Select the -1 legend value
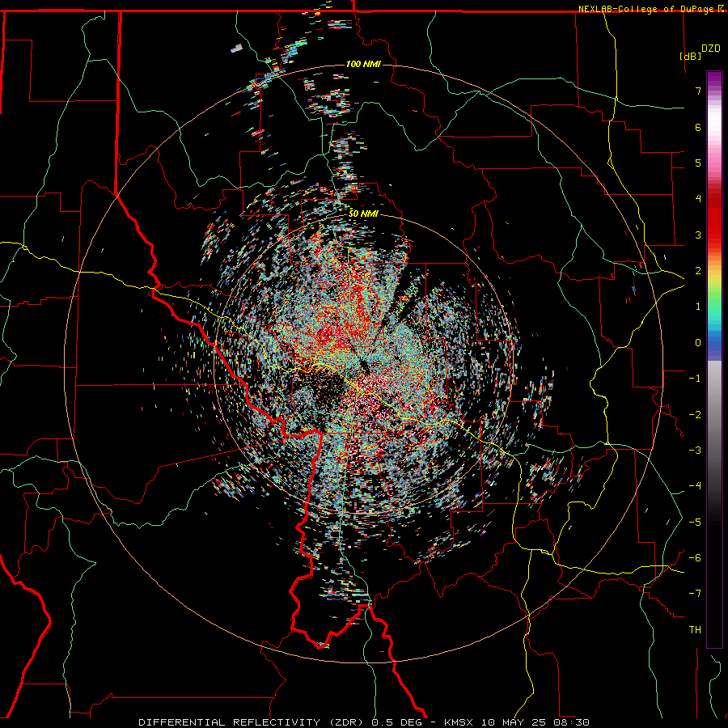The height and width of the screenshot is (728, 728). click(x=695, y=379)
